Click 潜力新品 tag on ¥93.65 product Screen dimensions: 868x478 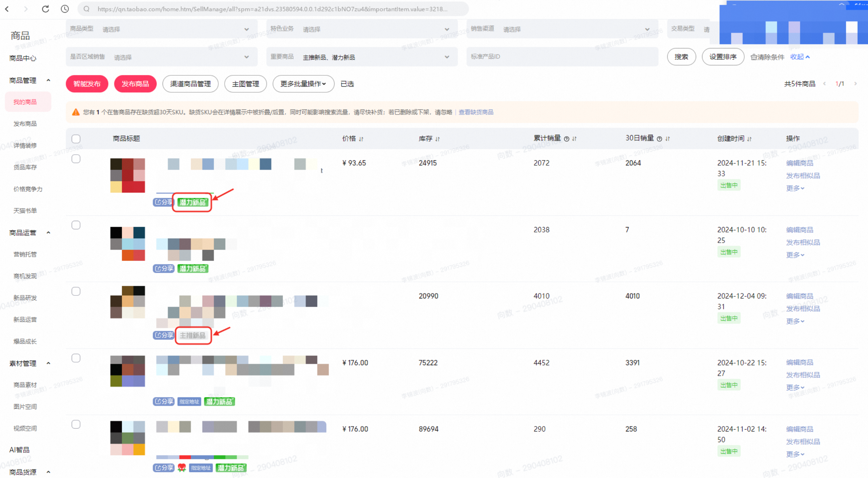click(193, 202)
